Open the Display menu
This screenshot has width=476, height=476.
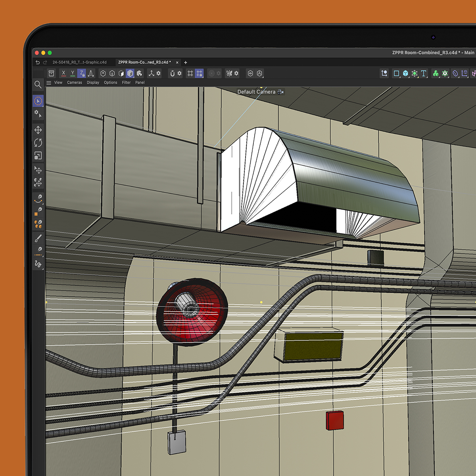coord(93,83)
